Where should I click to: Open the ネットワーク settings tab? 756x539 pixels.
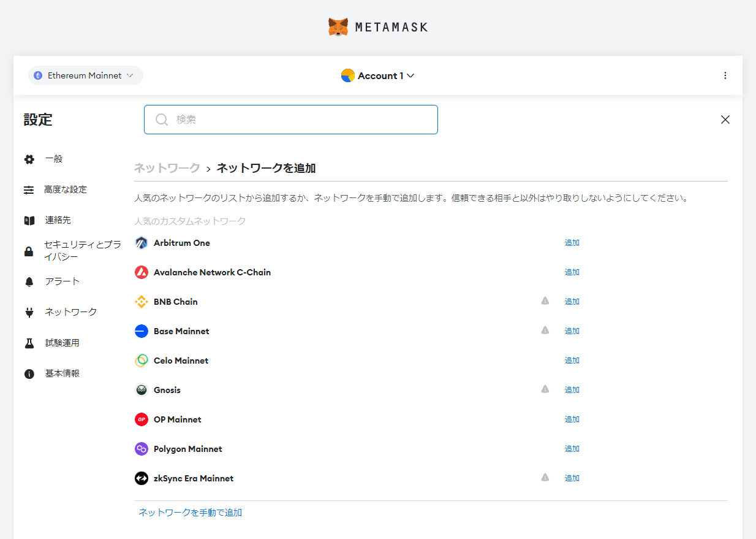(x=72, y=312)
